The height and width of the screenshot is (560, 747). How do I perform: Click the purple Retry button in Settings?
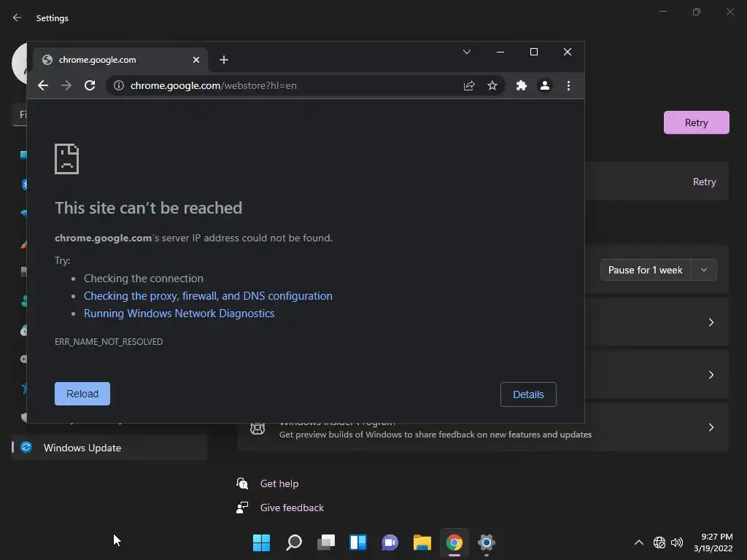click(x=696, y=122)
